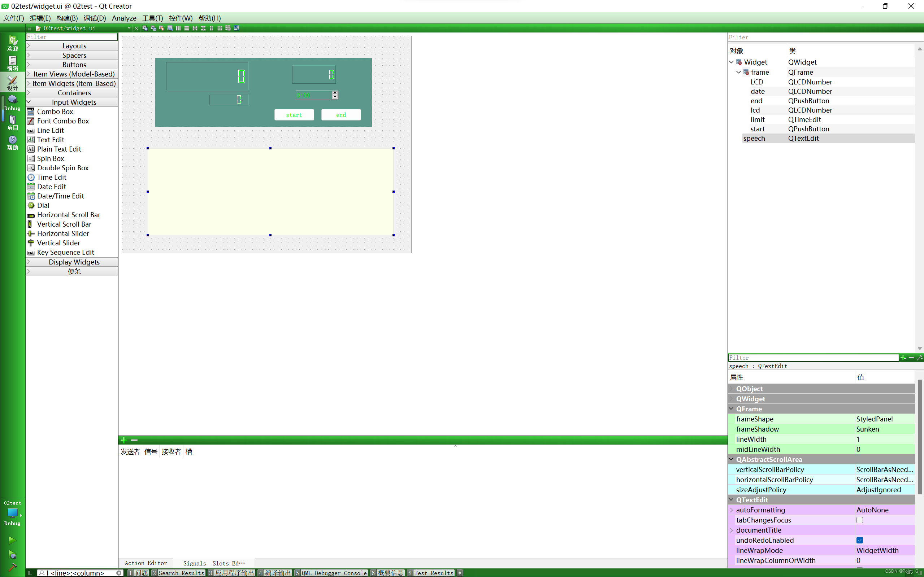Screen dimensions: 924x577
Task: Open the Projects (项目) mode
Action: pos(13,122)
